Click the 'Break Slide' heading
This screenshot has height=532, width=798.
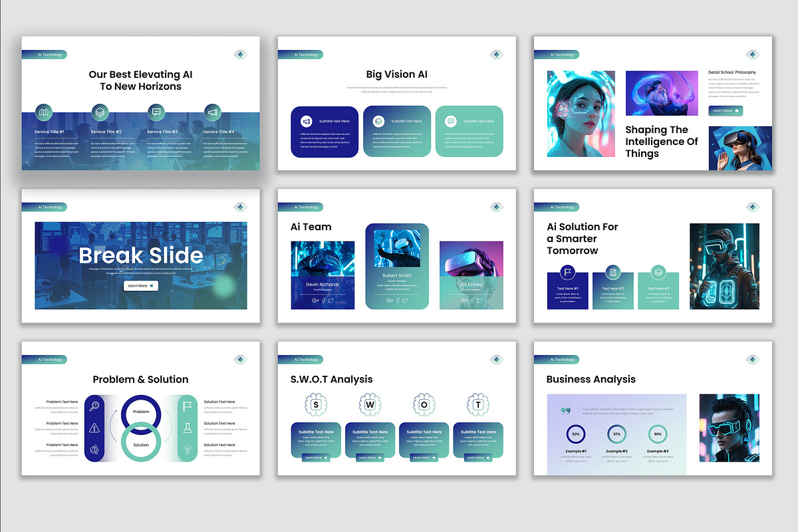tap(141, 255)
